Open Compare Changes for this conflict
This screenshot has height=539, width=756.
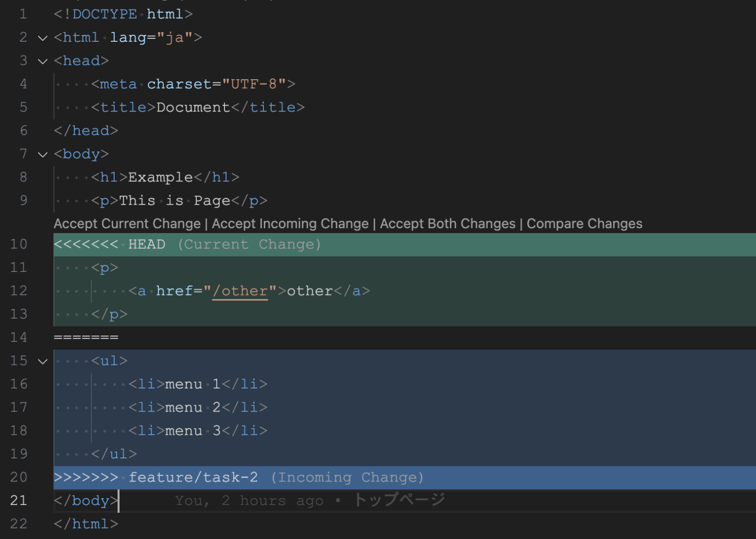click(584, 223)
